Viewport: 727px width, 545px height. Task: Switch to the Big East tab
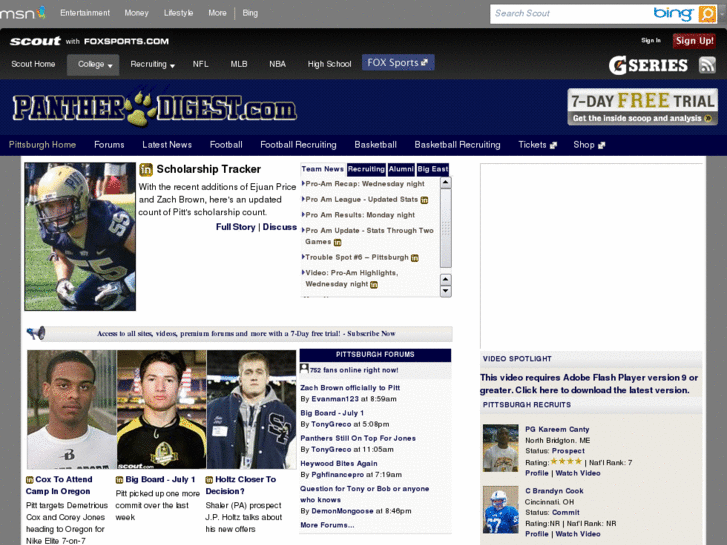(x=433, y=169)
